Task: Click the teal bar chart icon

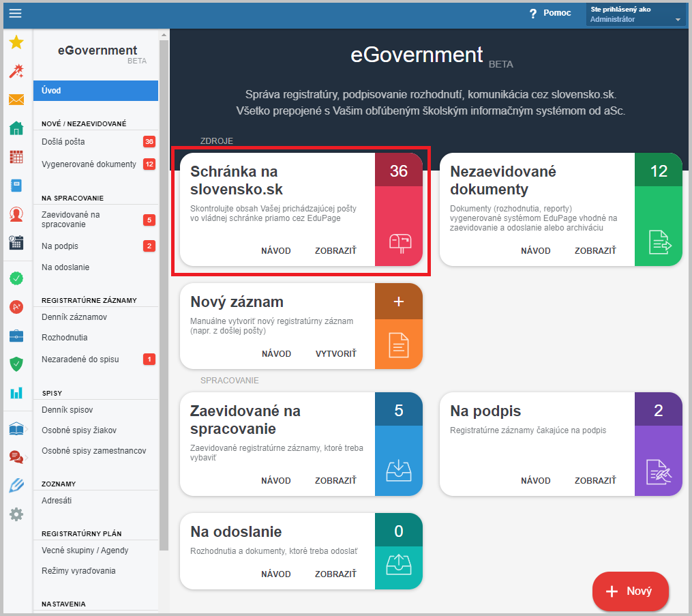Action: coord(16,392)
